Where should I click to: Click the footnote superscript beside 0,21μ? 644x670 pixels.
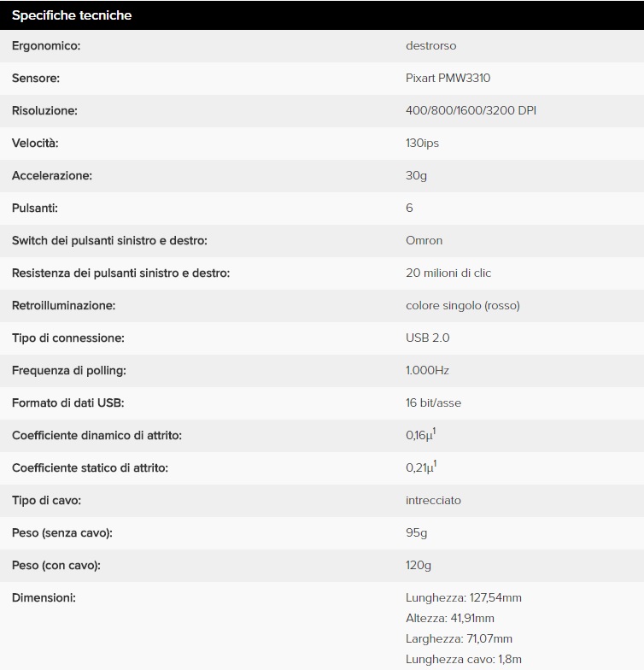pyautogui.click(x=435, y=464)
